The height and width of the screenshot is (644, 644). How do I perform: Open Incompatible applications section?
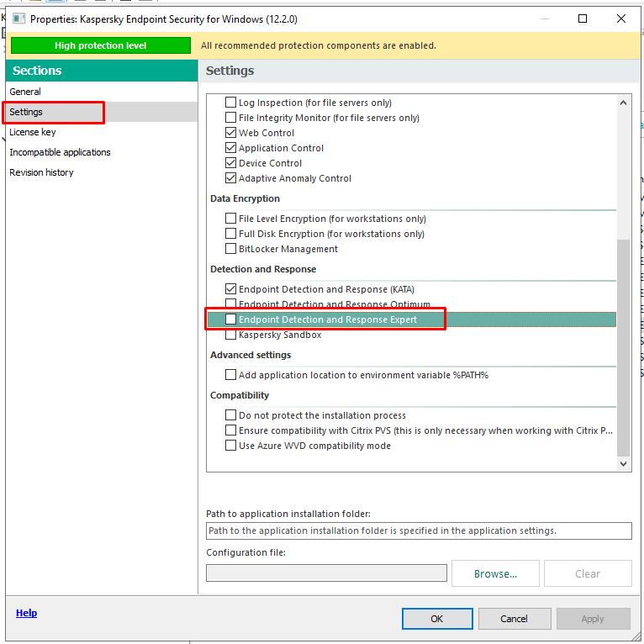pyautogui.click(x=102, y=152)
